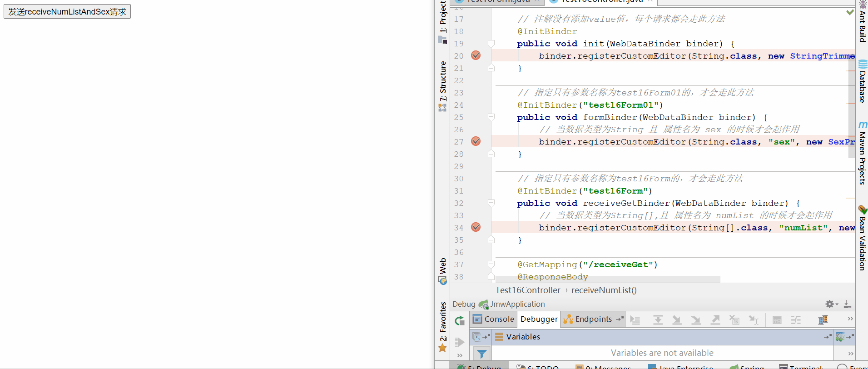The height and width of the screenshot is (369, 868).
Task: Disable the breakpoint on line 34
Action: pyautogui.click(x=476, y=227)
